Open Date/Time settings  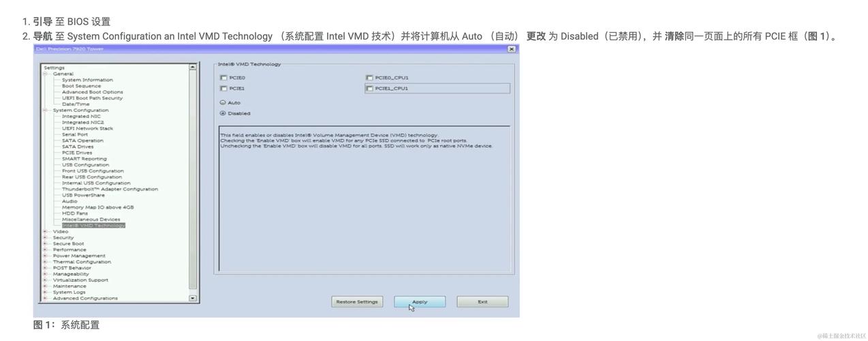point(76,104)
